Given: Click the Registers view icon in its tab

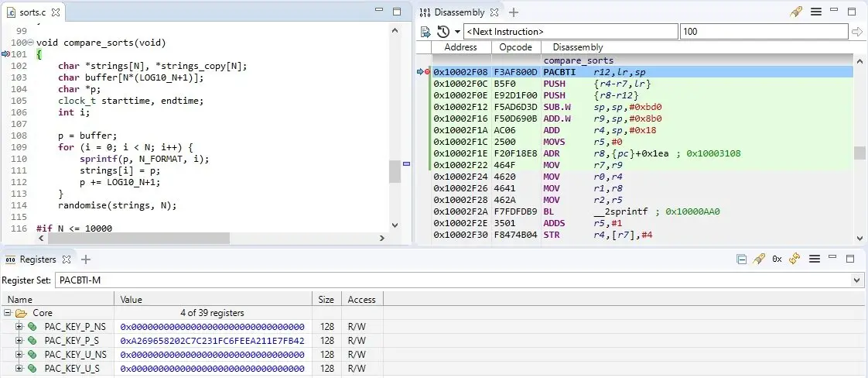Looking at the screenshot, I should tap(11, 259).
